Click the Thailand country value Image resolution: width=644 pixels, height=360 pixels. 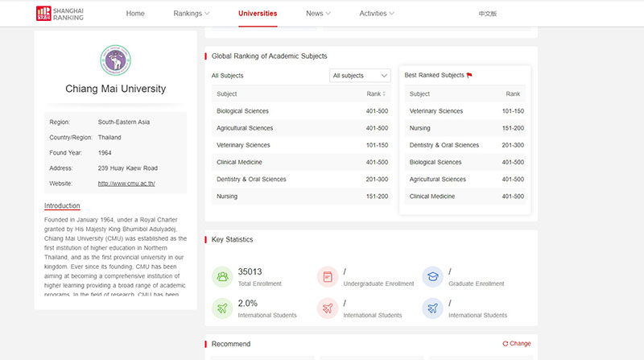109,137
